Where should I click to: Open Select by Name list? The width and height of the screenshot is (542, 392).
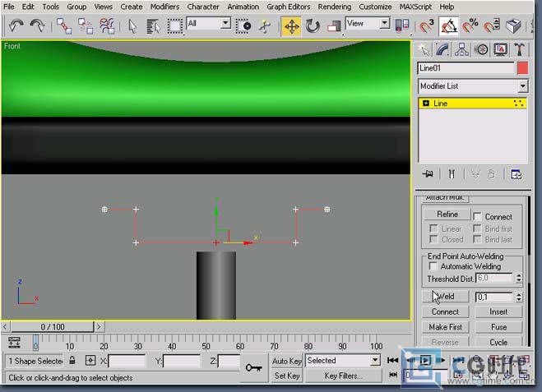[153, 26]
